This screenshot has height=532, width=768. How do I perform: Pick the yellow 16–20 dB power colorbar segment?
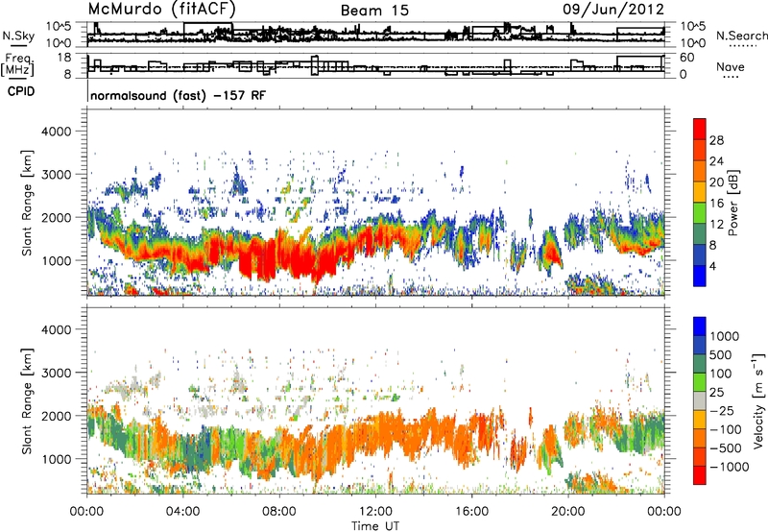[700, 192]
